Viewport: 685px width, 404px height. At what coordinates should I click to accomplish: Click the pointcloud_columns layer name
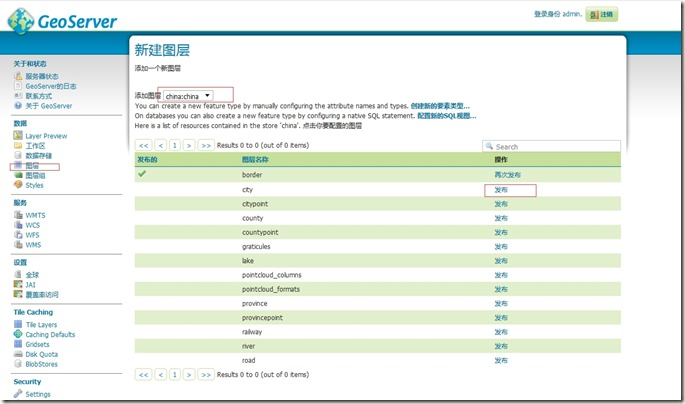pyautogui.click(x=272, y=275)
